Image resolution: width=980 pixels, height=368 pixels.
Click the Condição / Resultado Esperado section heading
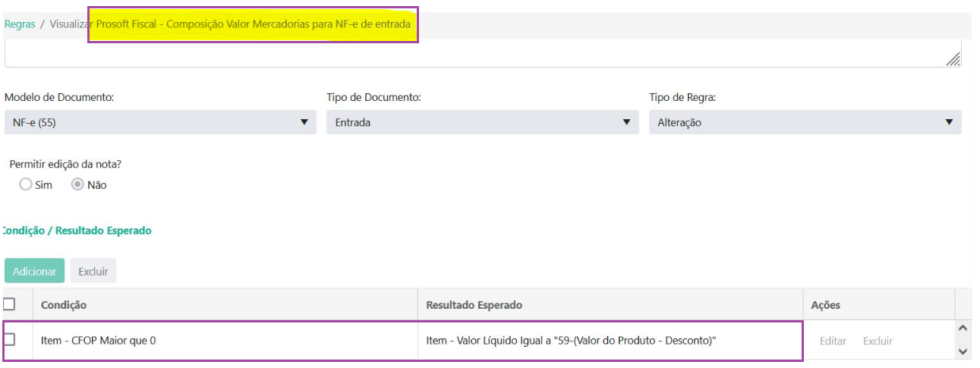click(x=77, y=231)
